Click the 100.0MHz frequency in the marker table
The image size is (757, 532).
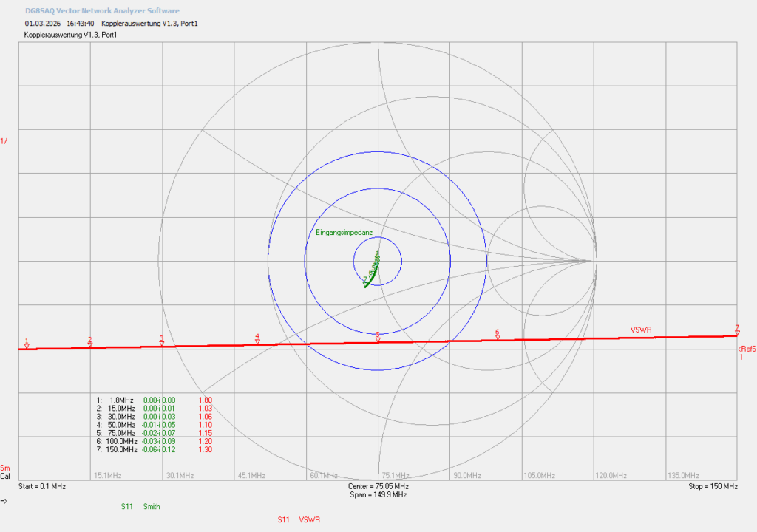(120, 441)
